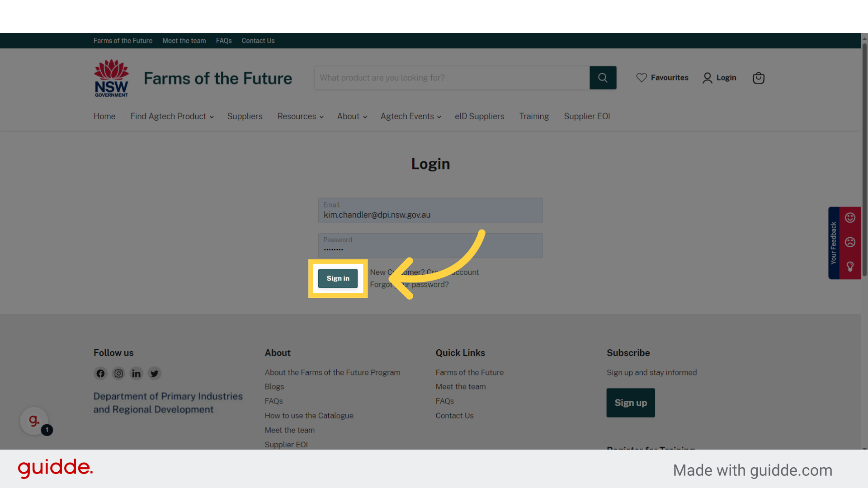The height and width of the screenshot is (488, 868).
Task: Click the Email input field
Action: point(430,210)
